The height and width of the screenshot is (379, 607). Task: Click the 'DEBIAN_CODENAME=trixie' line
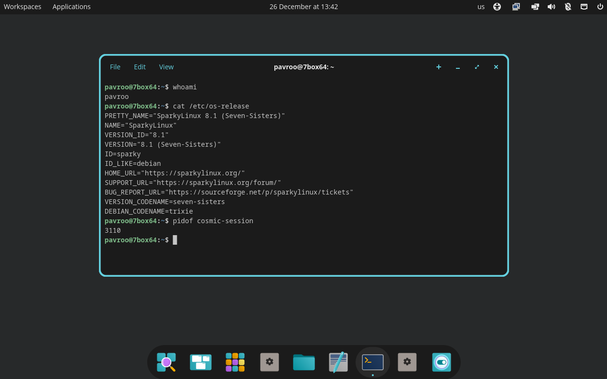tap(149, 211)
